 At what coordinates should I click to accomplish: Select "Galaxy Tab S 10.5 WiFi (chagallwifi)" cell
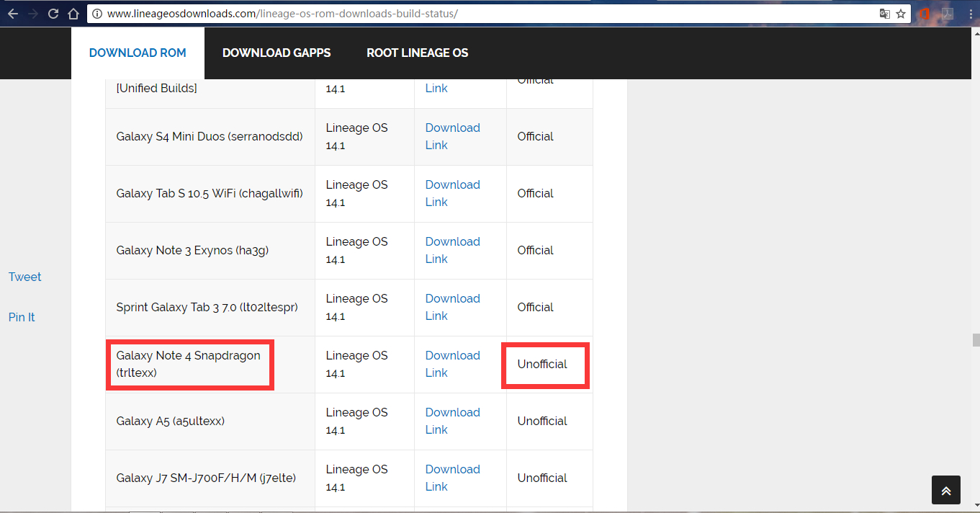click(210, 193)
